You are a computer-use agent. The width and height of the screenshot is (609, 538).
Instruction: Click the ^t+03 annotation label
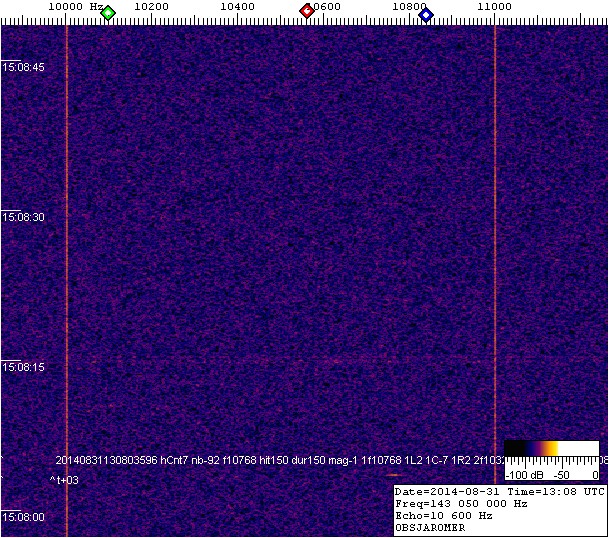coord(63,481)
